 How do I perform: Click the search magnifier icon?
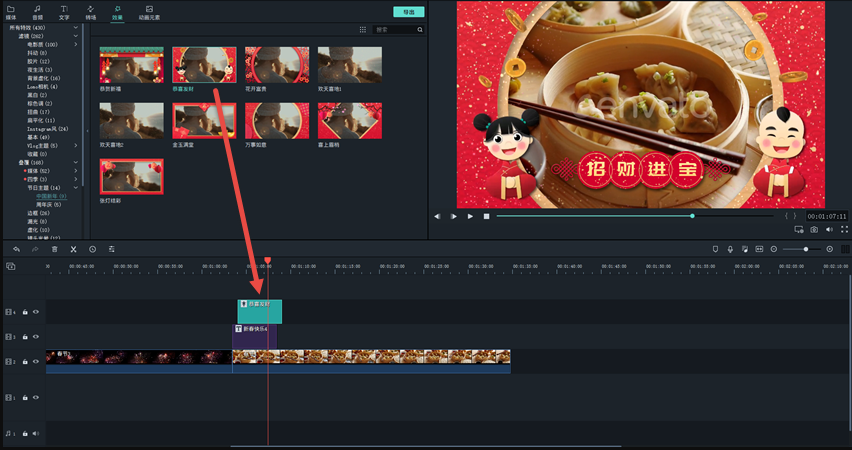pos(420,30)
